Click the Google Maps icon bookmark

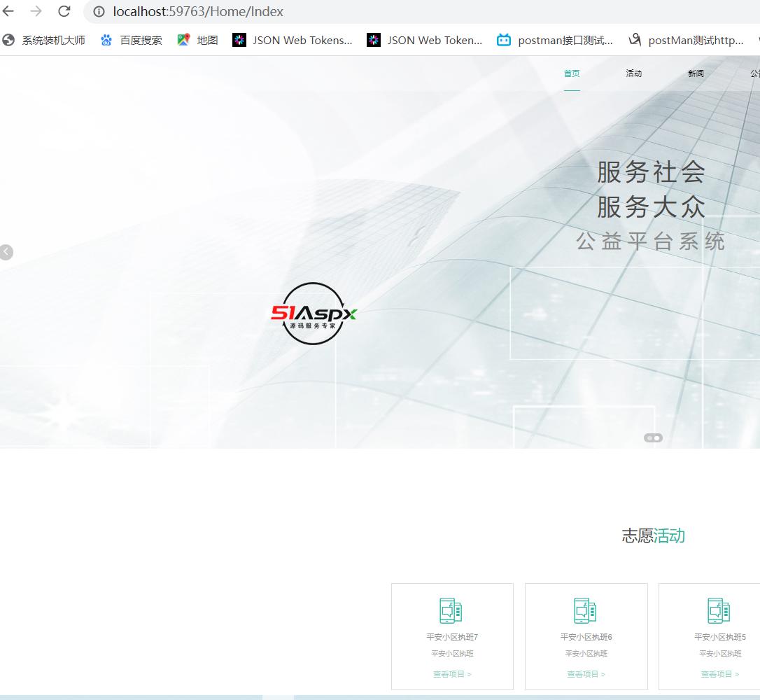pyautogui.click(x=183, y=40)
